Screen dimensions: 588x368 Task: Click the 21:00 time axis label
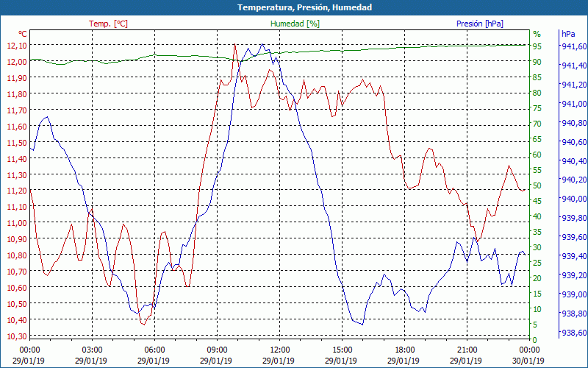pyautogui.click(x=466, y=350)
